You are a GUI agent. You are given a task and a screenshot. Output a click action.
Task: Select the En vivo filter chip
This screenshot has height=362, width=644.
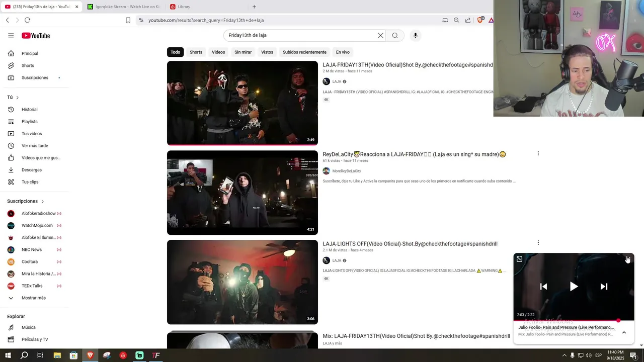343,52
